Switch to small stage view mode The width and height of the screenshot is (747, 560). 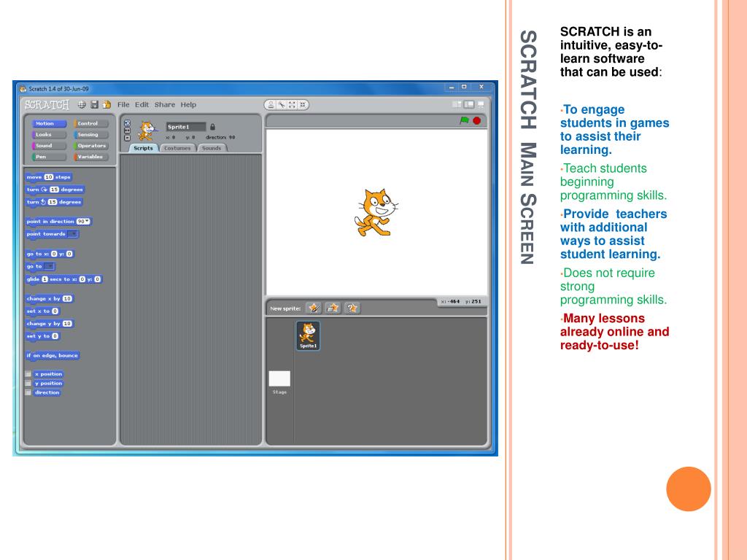(457, 104)
